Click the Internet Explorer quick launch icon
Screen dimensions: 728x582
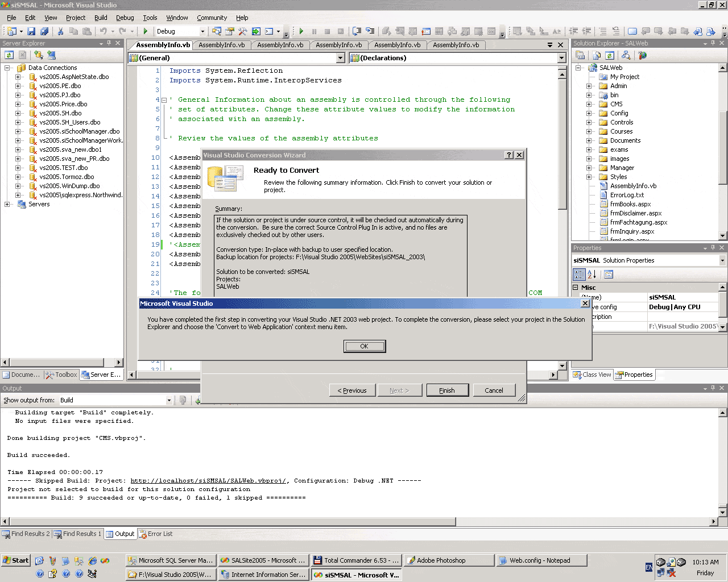[92, 560]
